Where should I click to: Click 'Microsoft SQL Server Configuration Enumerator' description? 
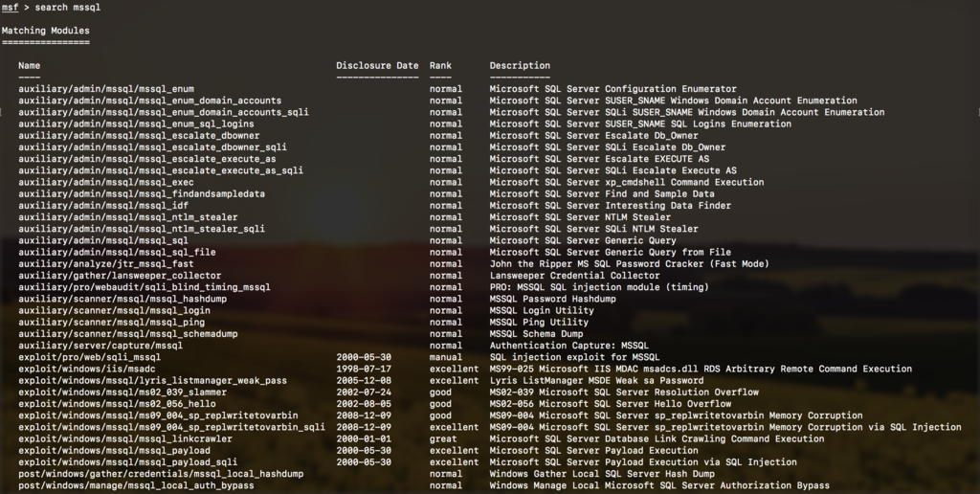[613, 89]
